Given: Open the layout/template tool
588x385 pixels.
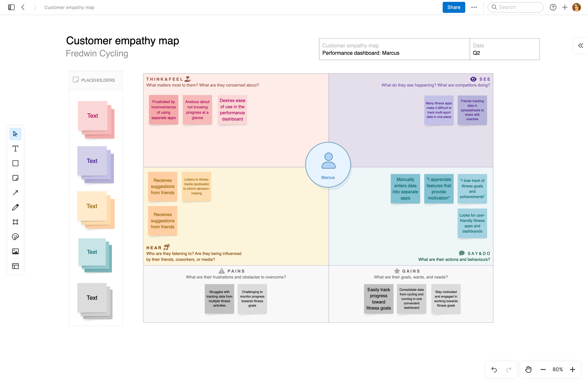Looking at the screenshot, I should click(15, 266).
